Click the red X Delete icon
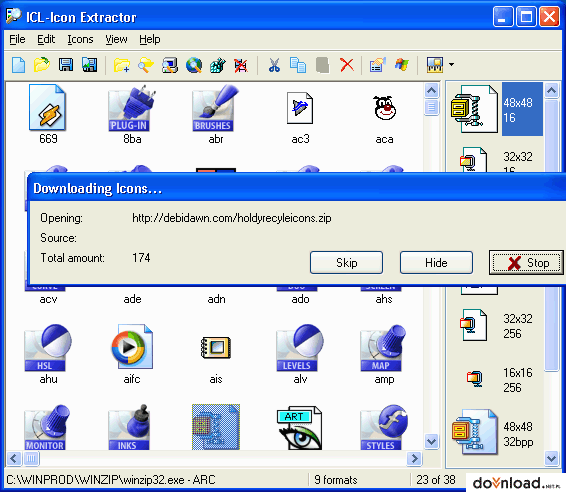Screen dimensions: 566x492 point(347,65)
